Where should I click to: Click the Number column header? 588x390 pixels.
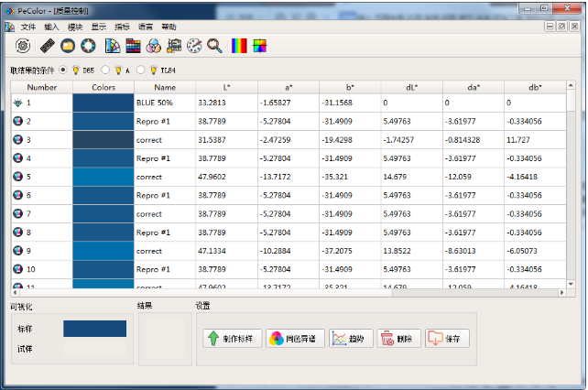click(41, 87)
